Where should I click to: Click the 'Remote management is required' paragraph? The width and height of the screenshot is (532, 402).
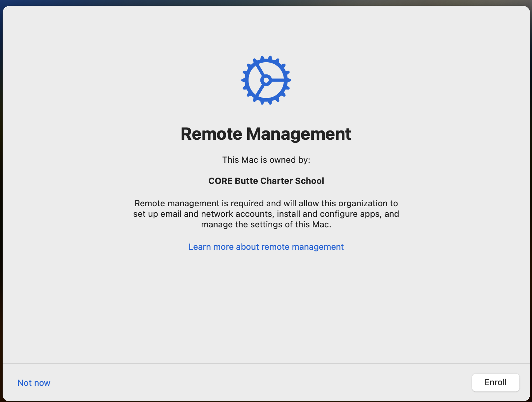point(266,214)
